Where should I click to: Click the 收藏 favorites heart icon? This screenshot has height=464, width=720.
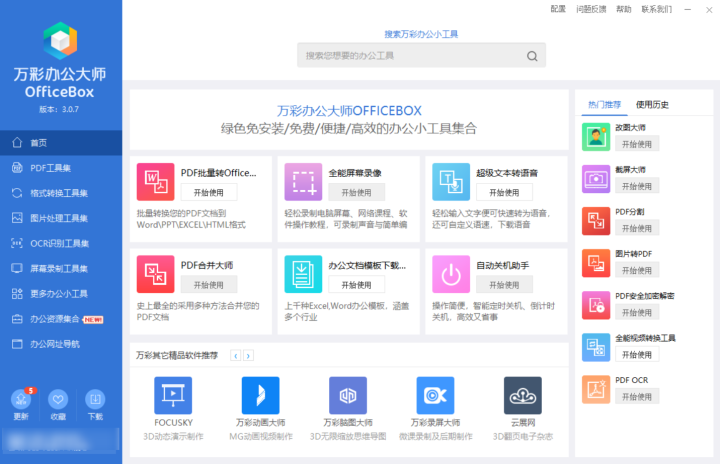(58, 399)
